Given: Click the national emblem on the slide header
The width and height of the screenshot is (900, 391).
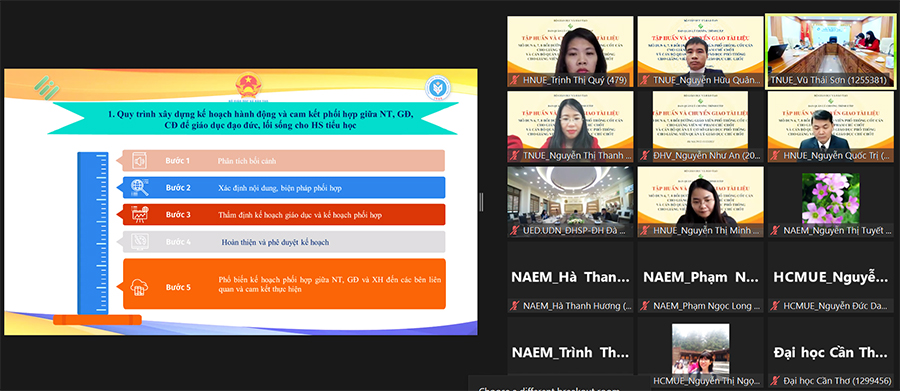Looking at the screenshot, I should [248, 86].
